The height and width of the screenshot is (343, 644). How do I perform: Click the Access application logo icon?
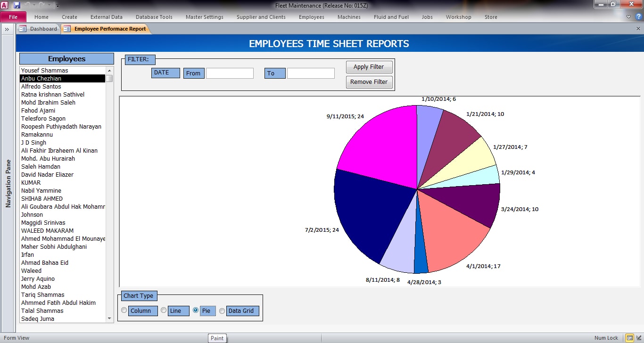[x=4, y=5]
